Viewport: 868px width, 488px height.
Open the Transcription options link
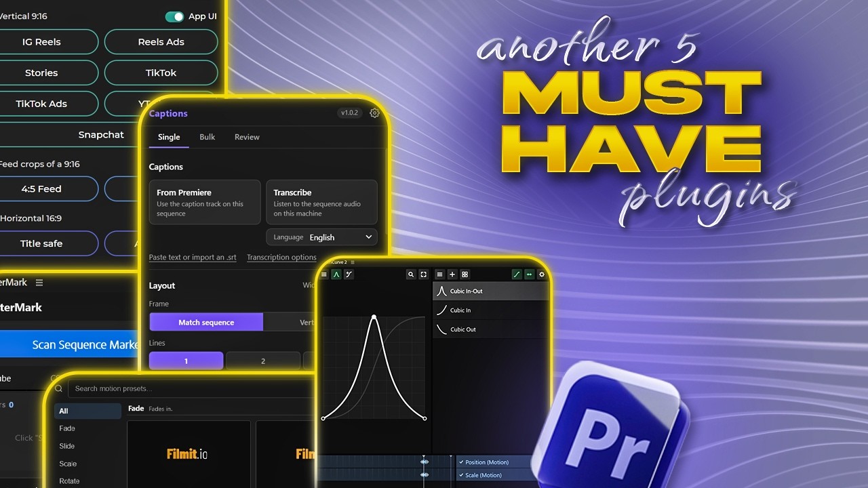pos(281,258)
